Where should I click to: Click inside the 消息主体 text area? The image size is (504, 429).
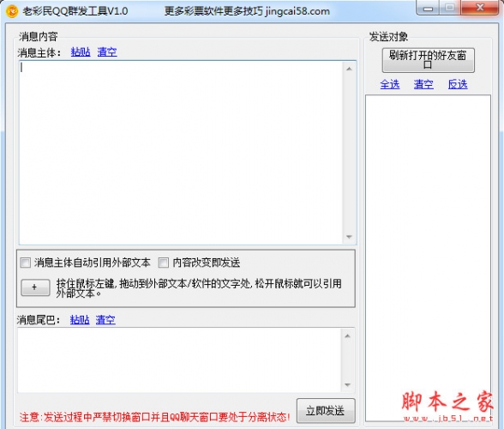181,153
